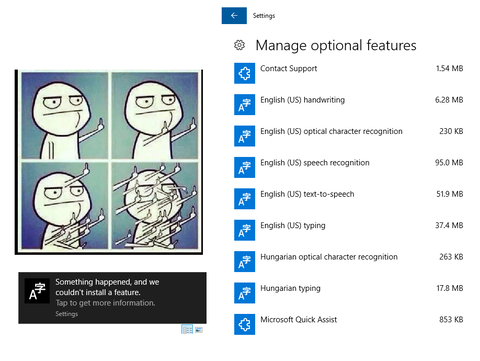This screenshot has width=480, height=361.
Task: Click the 263 KB size value
Action: tap(451, 257)
